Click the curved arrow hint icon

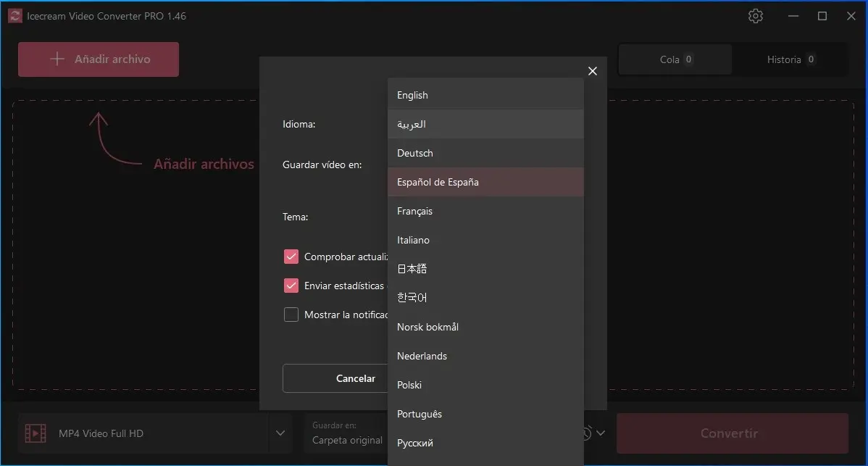coord(114,140)
